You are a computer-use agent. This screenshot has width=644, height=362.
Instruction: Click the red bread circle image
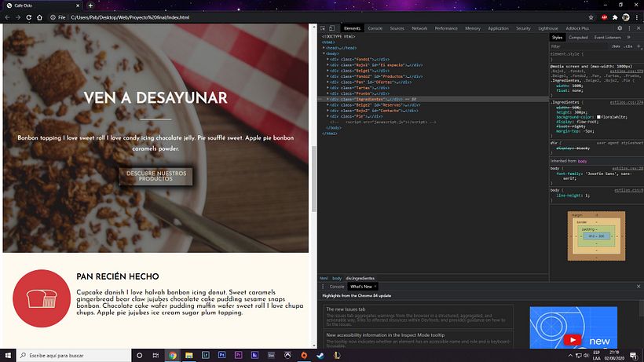point(42,298)
